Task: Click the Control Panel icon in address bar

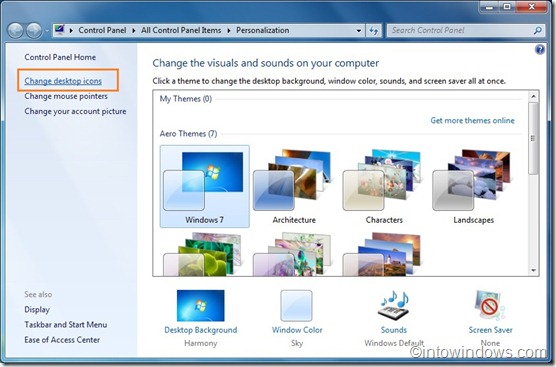Action: [x=60, y=30]
